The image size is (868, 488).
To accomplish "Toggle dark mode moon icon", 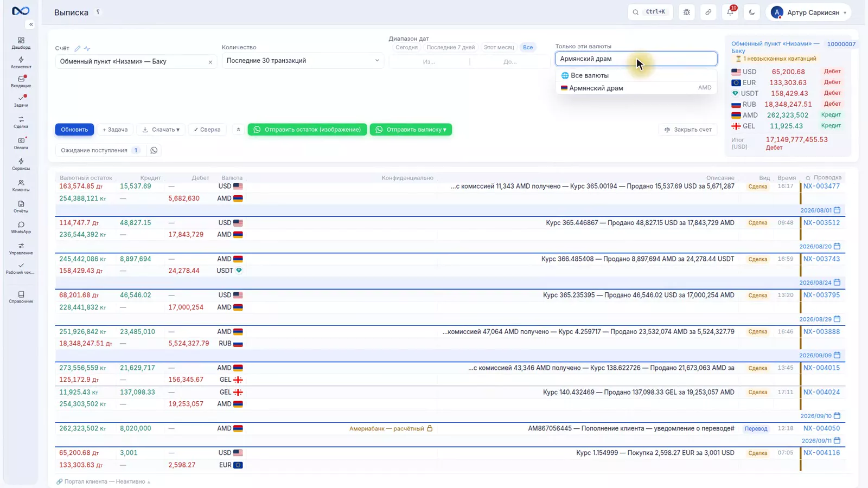I will pos(752,12).
